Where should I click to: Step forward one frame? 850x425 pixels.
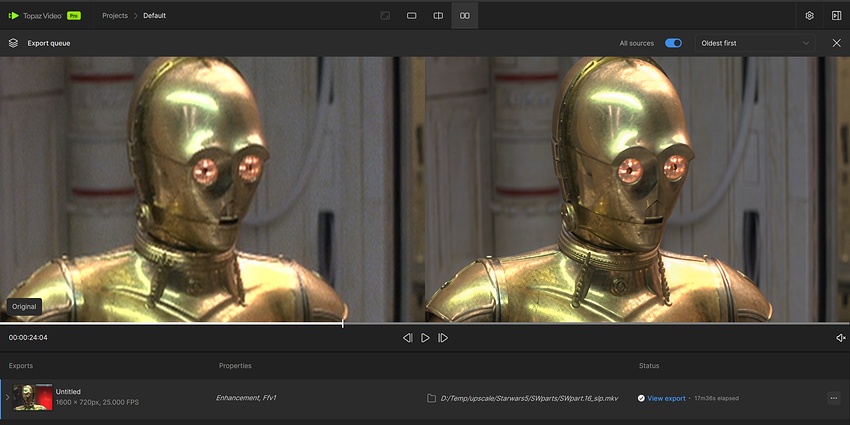coord(443,338)
